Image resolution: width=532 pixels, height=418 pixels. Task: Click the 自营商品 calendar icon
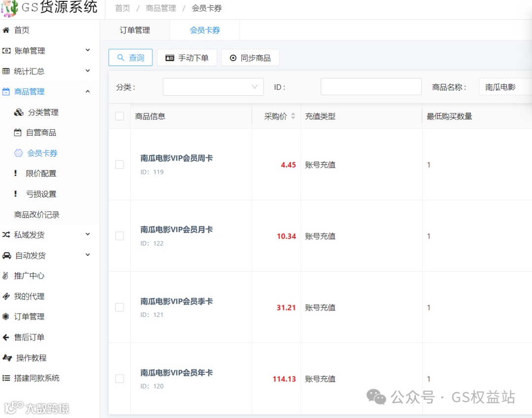[x=18, y=133]
